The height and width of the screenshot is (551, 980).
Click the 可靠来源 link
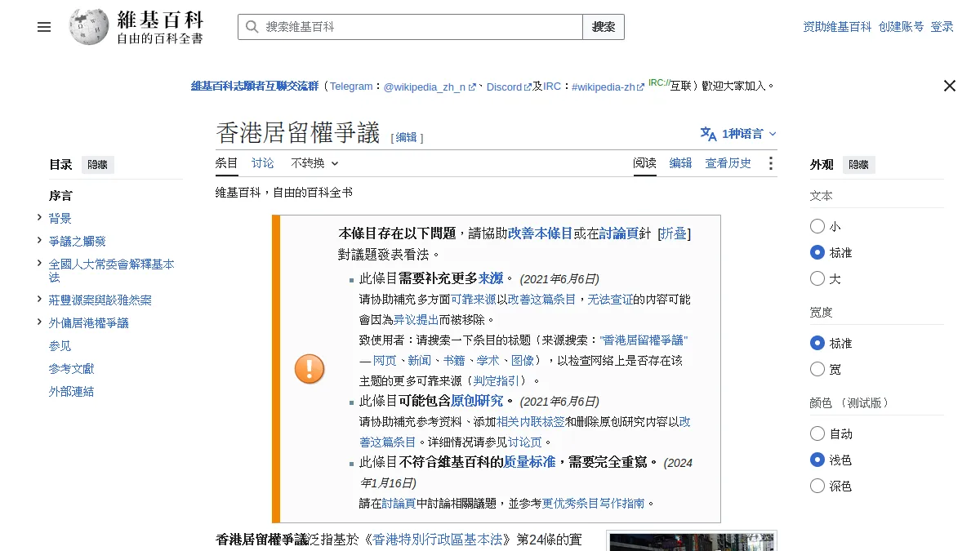click(474, 300)
